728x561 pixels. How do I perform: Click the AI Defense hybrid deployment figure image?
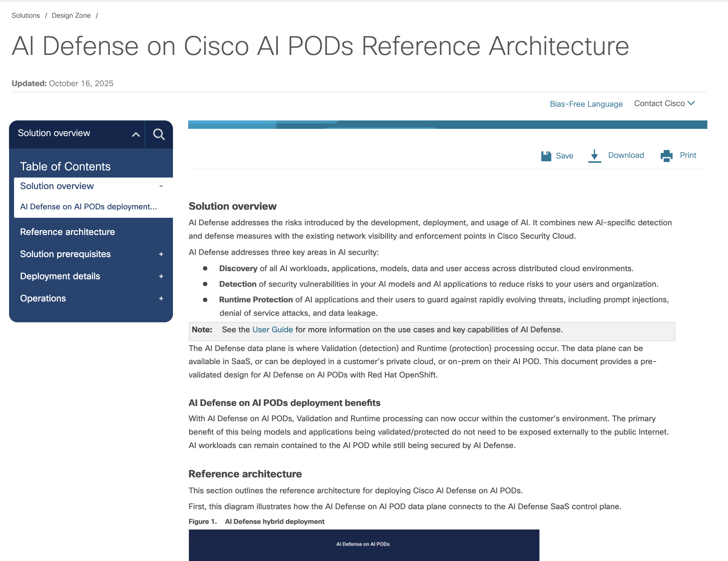364,545
